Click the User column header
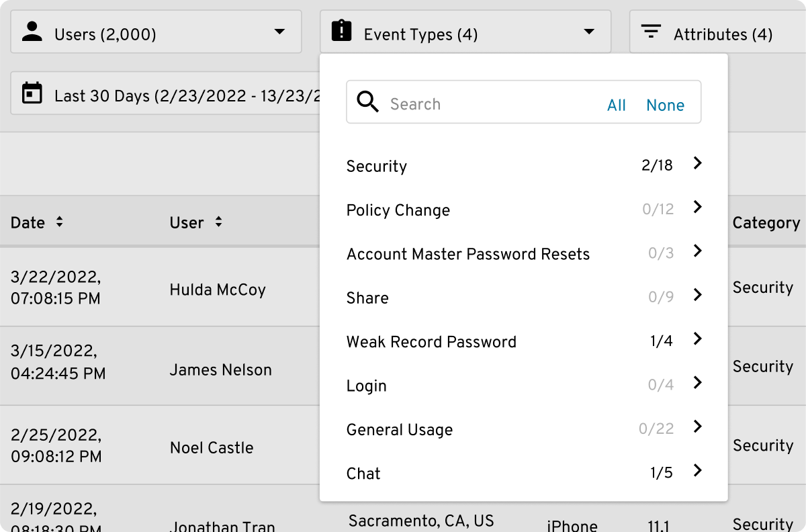This screenshot has height=532, width=806. click(x=187, y=222)
